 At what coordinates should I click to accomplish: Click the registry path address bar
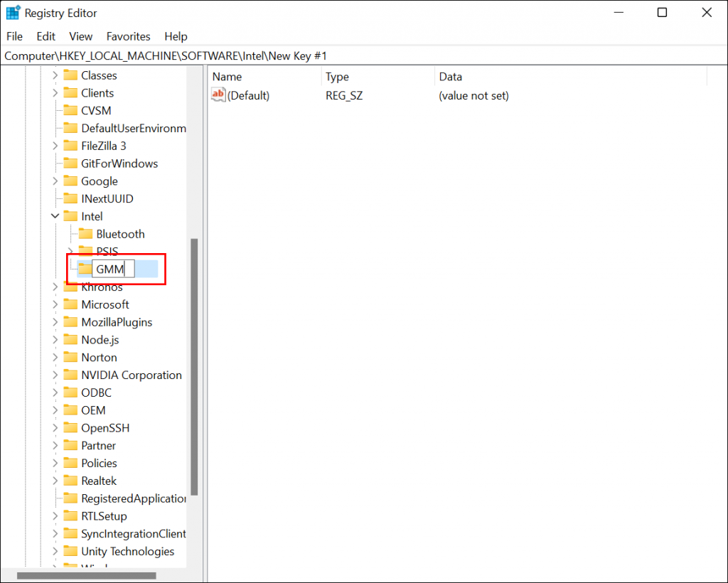click(284, 55)
